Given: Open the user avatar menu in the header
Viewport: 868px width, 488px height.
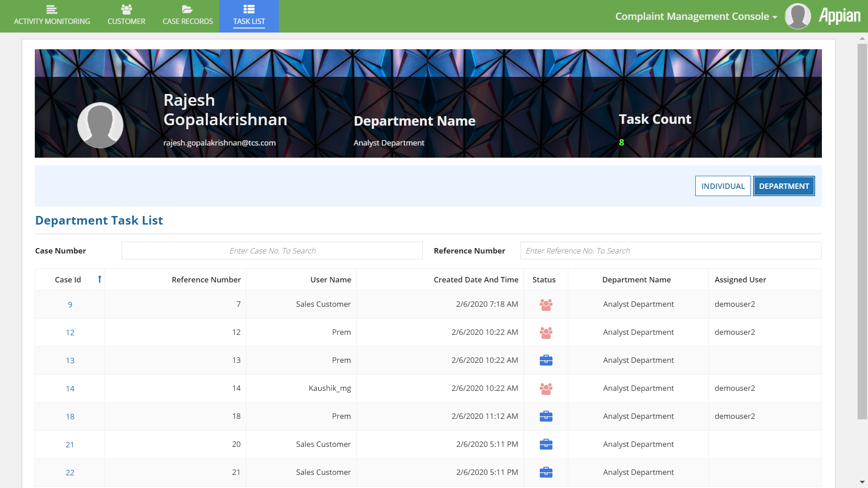Looking at the screenshot, I should pyautogui.click(x=797, y=16).
